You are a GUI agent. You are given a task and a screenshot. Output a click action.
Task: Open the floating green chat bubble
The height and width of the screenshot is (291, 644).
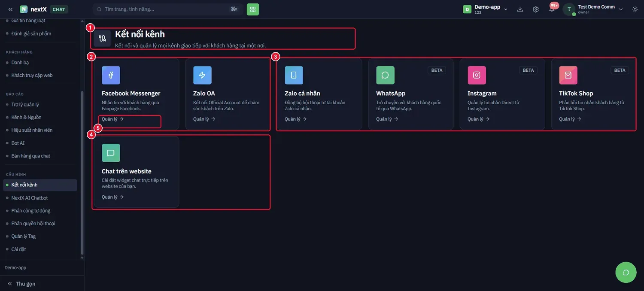pyautogui.click(x=626, y=273)
